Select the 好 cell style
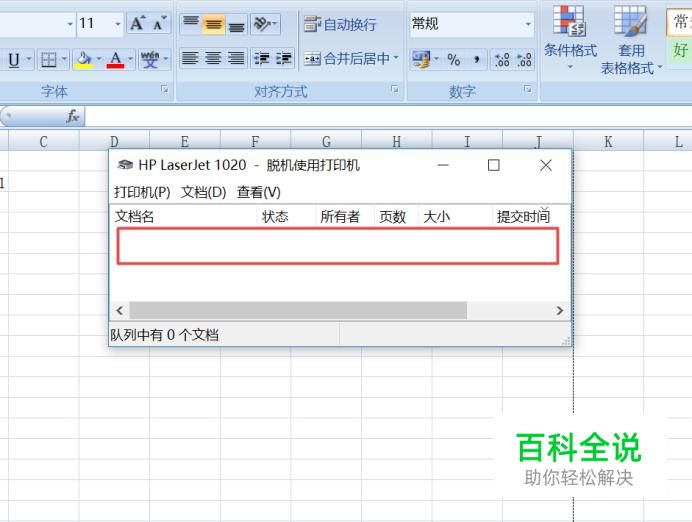The image size is (692, 522). (x=680, y=50)
